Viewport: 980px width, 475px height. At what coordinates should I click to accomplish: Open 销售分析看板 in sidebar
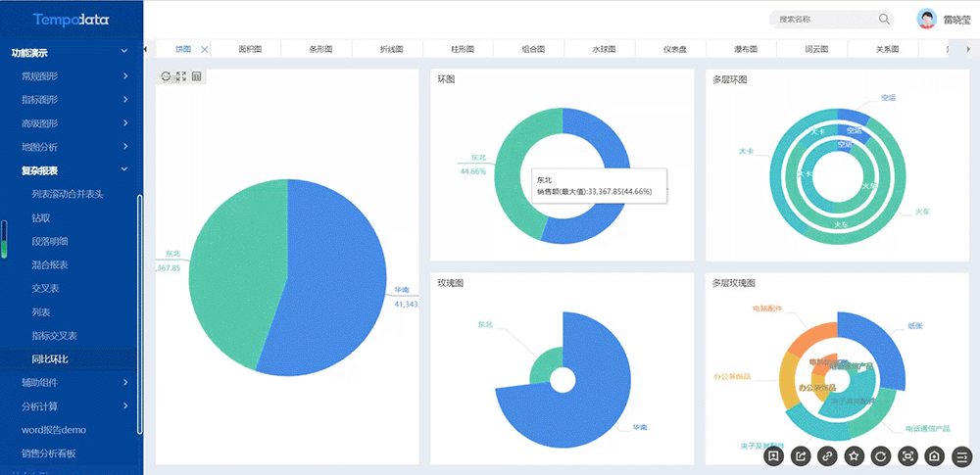pyautogui.click(x=49, y=453)
